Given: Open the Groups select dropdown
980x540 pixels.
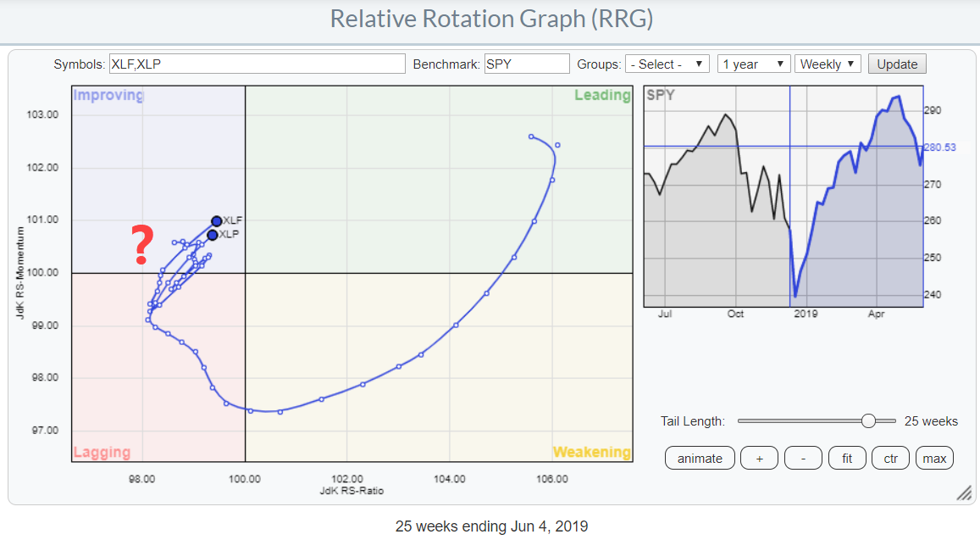Looking at the screenshot, I should click(667, 64).
